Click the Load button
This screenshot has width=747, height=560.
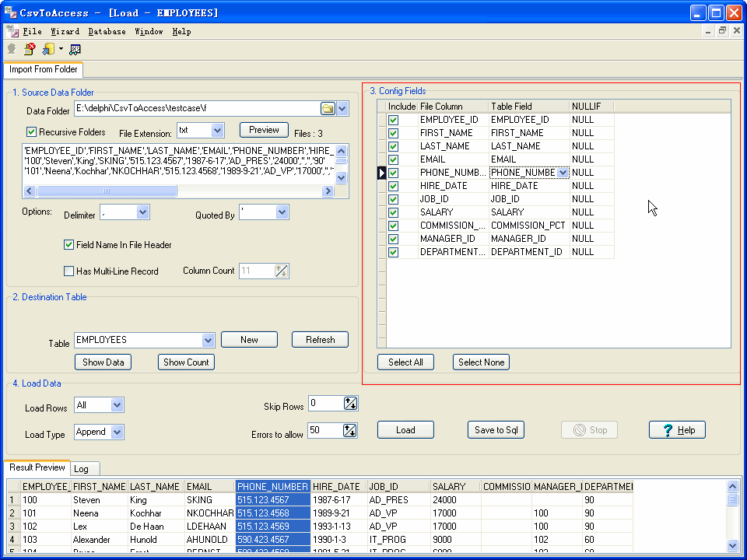(405, 429)
